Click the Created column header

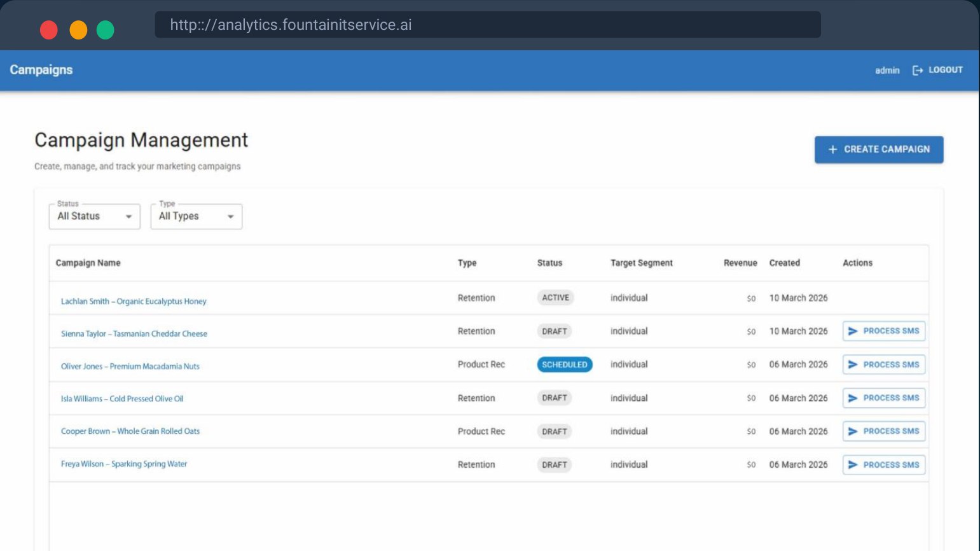coord(785,263)
